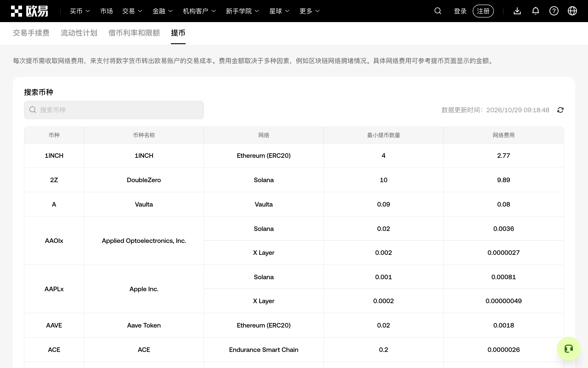Expand the 买币 dropdown menu
The image size is (588, 368).
80,11
